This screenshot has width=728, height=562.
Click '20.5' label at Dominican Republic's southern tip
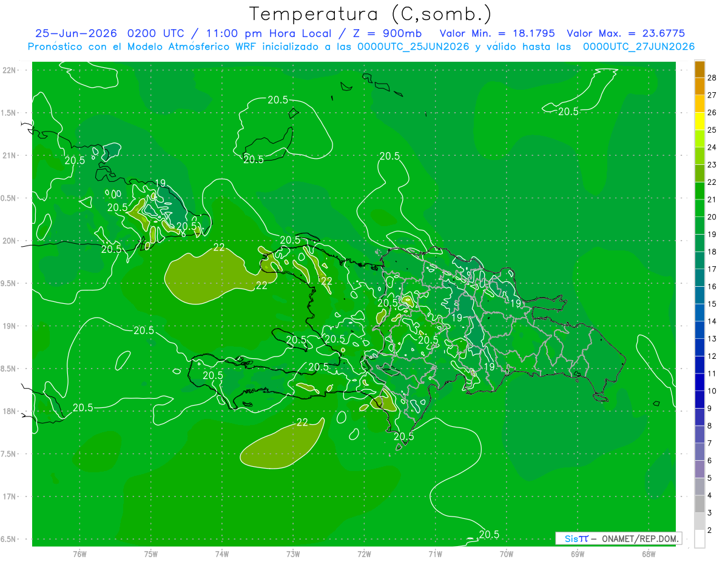(404, 436)
